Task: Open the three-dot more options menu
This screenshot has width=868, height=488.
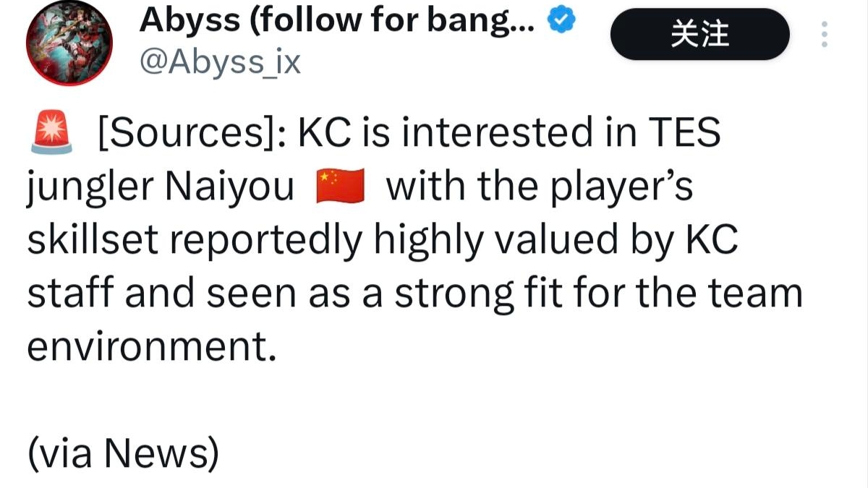Action: coord(825,35)
